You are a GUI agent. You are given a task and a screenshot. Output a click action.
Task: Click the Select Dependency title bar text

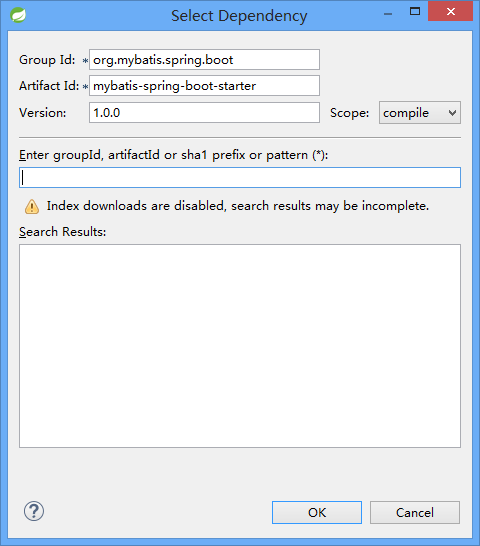[239, 16]
